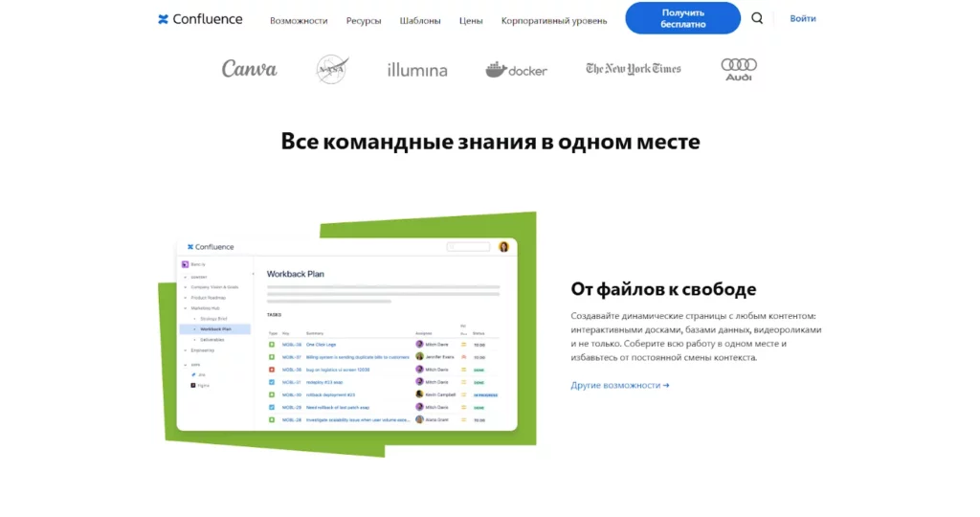The width and height of the screenshot is (980, 517).
Task: Click the Войти link
Action: (x=803, y=19)
